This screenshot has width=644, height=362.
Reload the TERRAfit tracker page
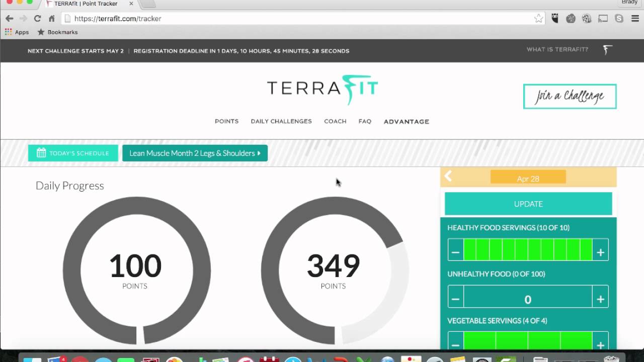click(x=37, y=19)
